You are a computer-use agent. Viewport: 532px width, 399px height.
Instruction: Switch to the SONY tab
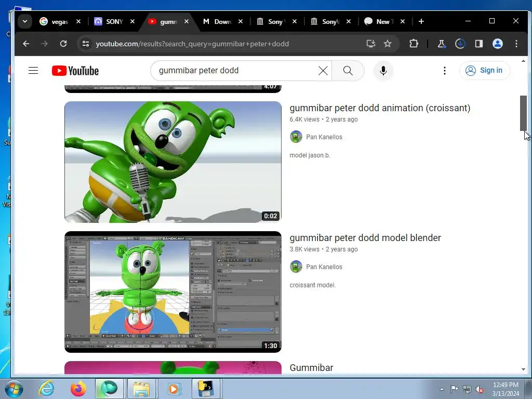(x=109, y=21)
